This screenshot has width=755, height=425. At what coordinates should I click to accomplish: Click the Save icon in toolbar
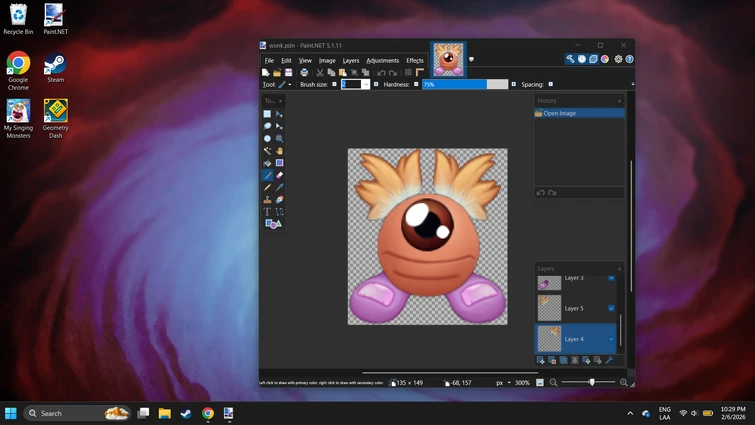tap(289, 73)
